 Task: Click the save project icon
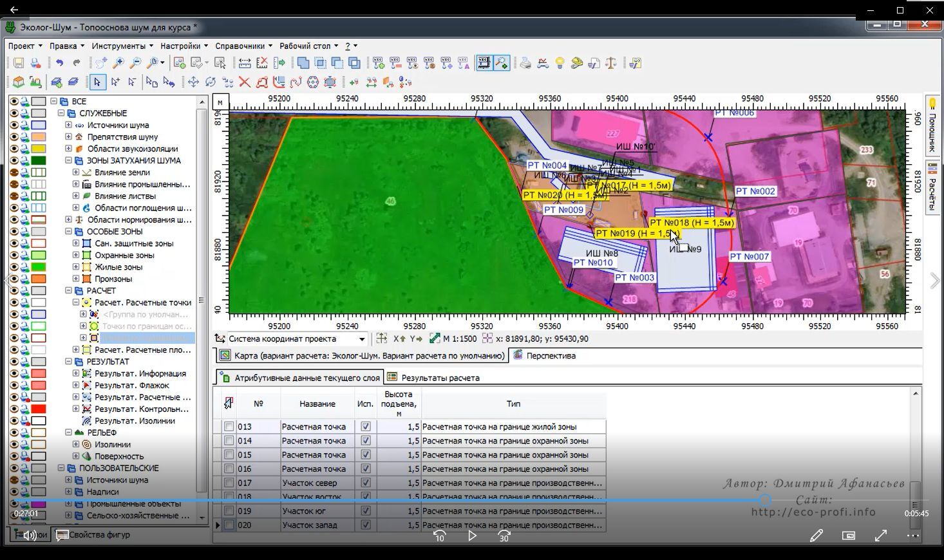point(19,63)
